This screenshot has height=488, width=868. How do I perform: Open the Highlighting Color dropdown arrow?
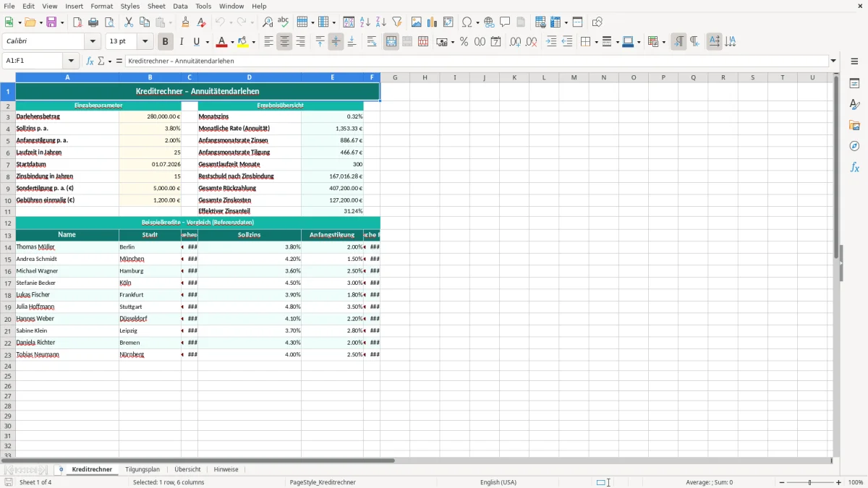(254, 42)
